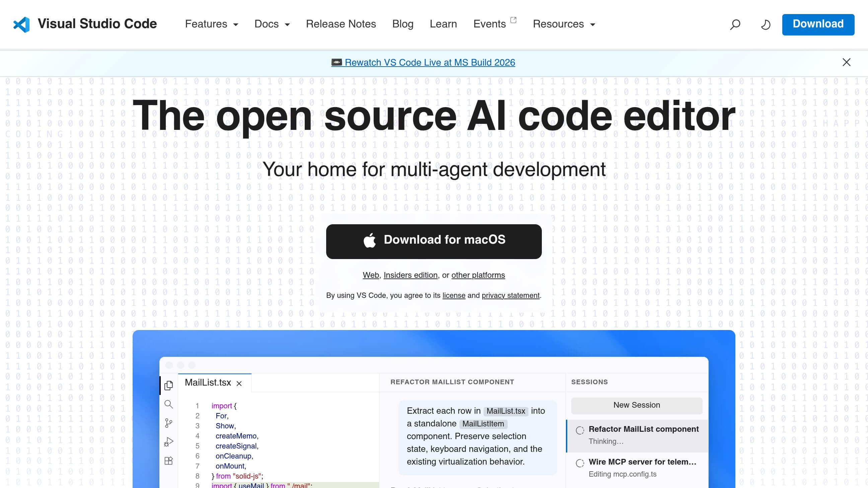Click the spinner beside Wire MCP server
The image size is (868, 488).
[580, 464]
